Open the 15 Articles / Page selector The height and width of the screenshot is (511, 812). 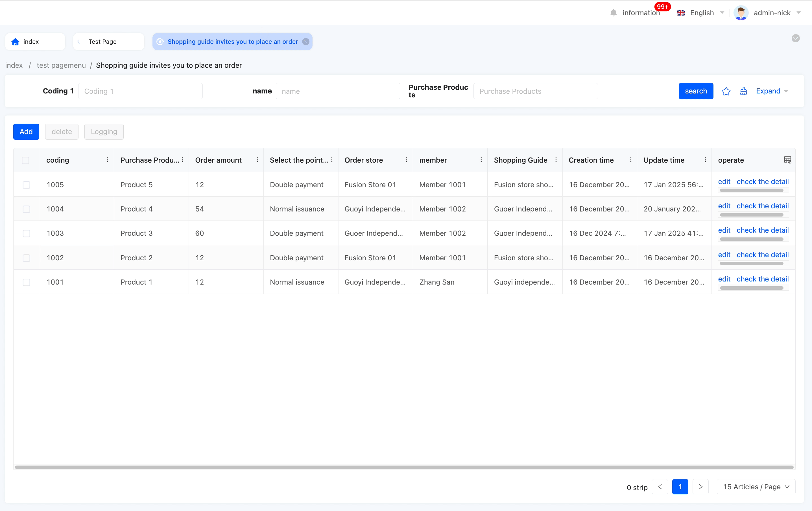point(756,487)
